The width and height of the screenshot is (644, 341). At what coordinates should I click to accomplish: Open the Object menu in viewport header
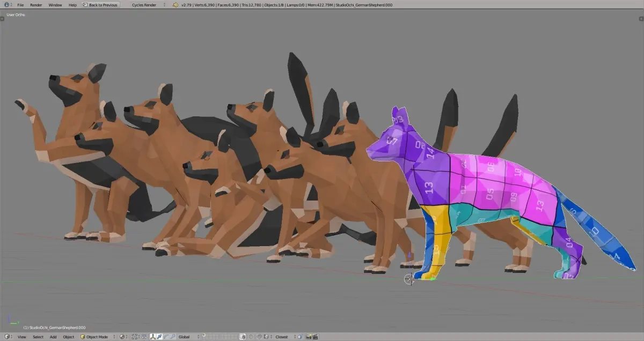pyautogui.click(x=69, y=337)
